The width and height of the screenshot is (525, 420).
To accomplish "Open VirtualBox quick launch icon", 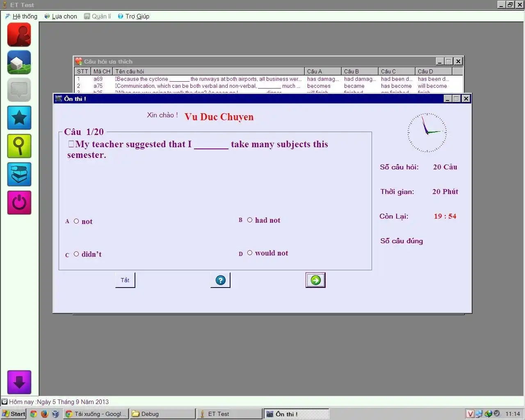I will 55,414.
